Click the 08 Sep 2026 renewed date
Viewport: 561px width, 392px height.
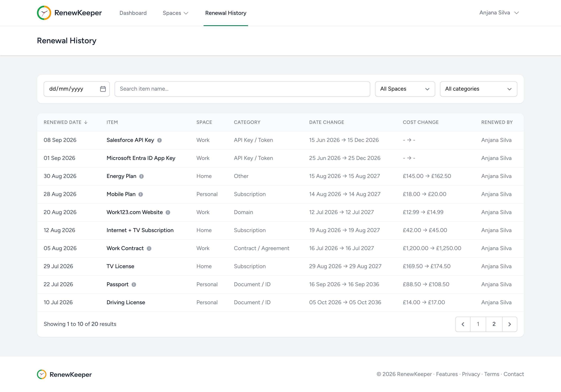[x=60, y=140]
